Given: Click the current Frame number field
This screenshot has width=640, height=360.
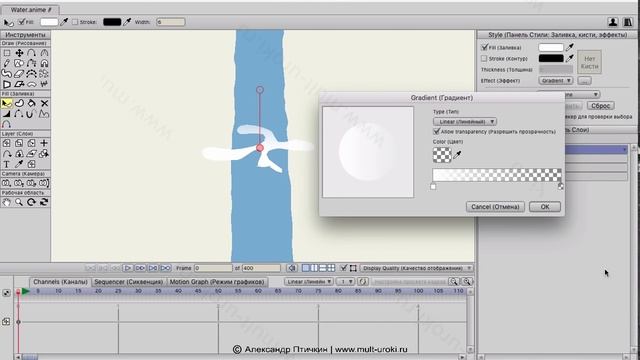Looking at the screenshot, I should tap(213, 268).
